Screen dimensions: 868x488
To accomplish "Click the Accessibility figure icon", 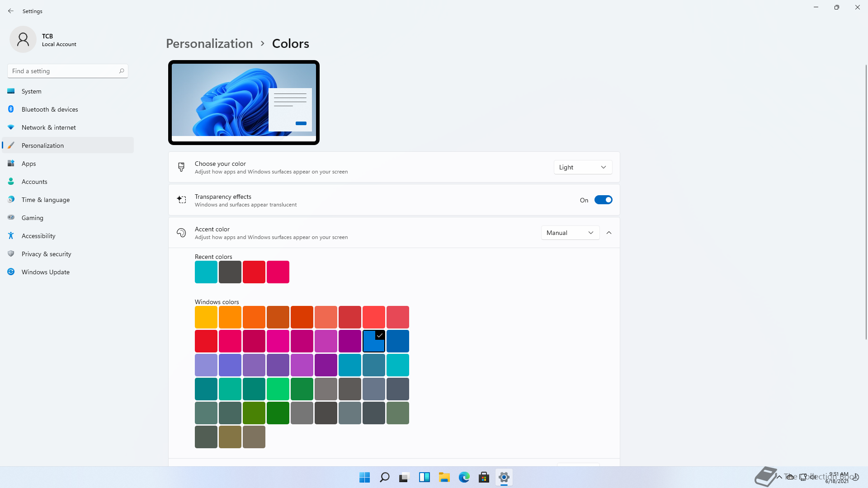I will [11, 236].
